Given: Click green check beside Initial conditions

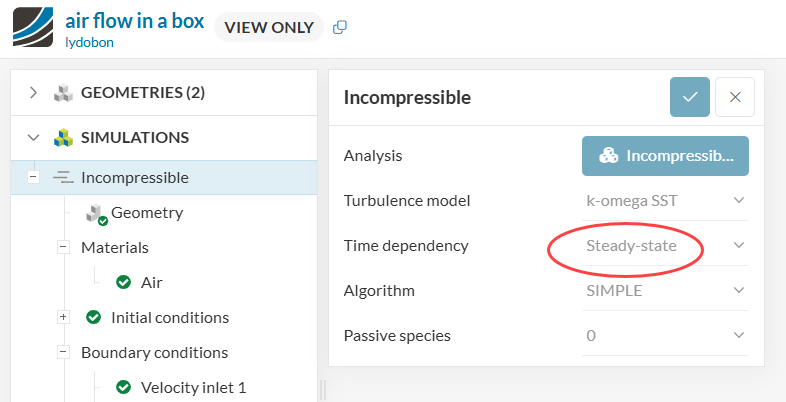Looking at the screenshot, I should pyautogui.click(x=94, y=317).
